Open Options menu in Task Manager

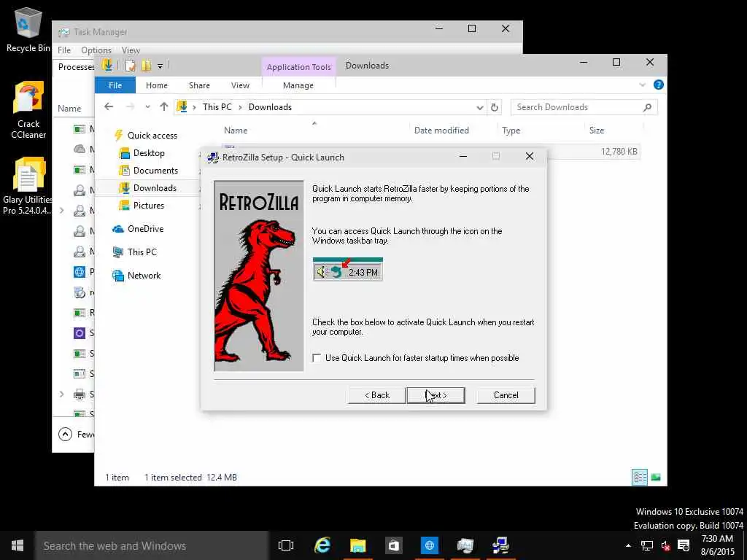point(96,50)
